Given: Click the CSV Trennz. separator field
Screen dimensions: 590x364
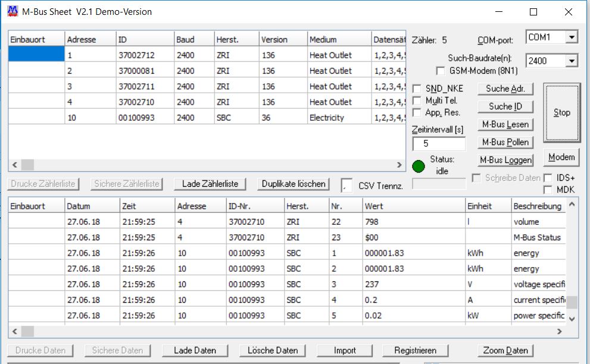Looking at the screenshot, I should [346, 186].
